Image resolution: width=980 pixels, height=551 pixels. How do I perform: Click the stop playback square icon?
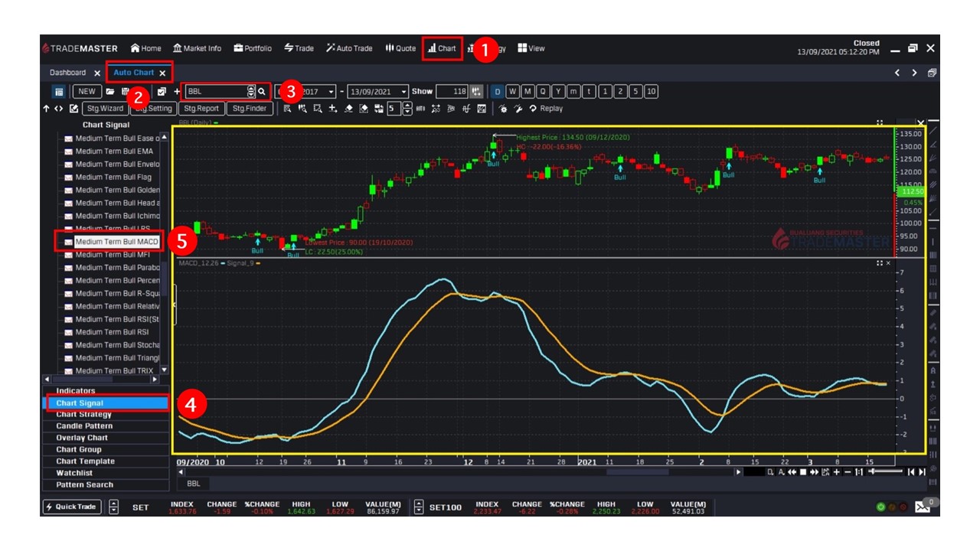(802, 473)
